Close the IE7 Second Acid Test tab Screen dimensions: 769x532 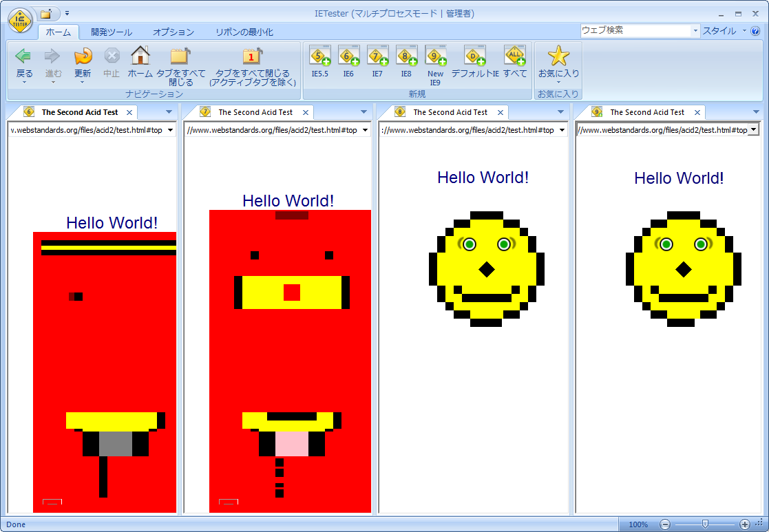[306, 112]
